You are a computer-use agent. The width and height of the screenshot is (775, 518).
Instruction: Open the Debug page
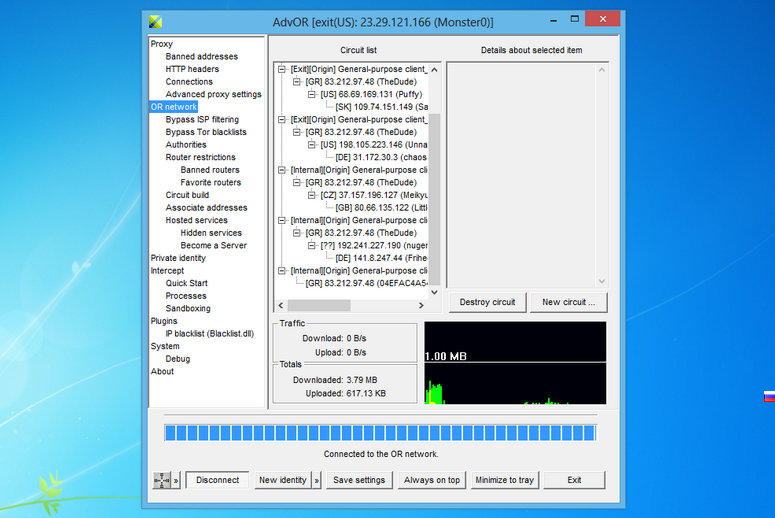click(x=177, y=359)
